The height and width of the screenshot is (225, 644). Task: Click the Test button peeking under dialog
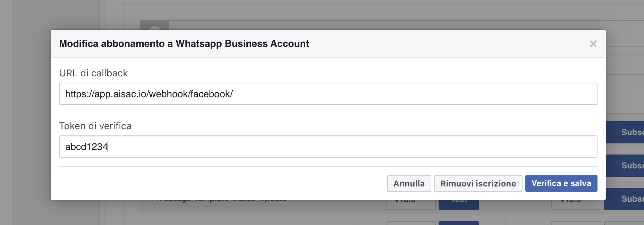pyautogui.click(x=458, y=205)
